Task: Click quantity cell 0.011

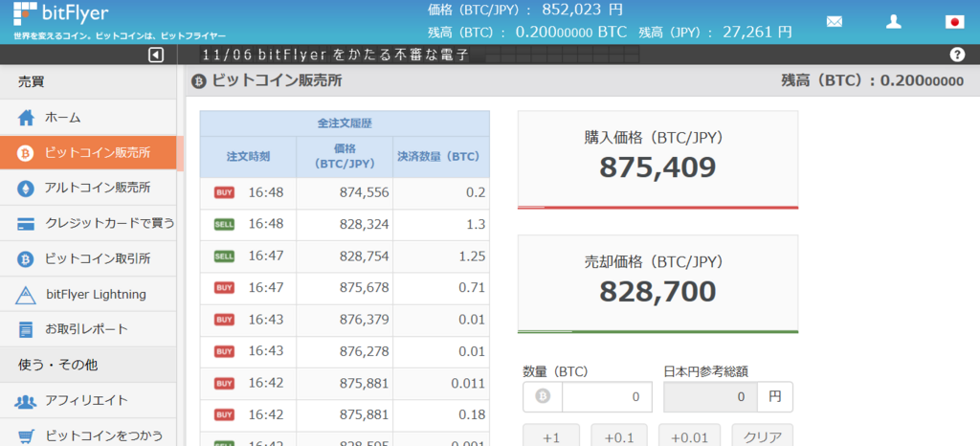Action: tap(441, 383)
